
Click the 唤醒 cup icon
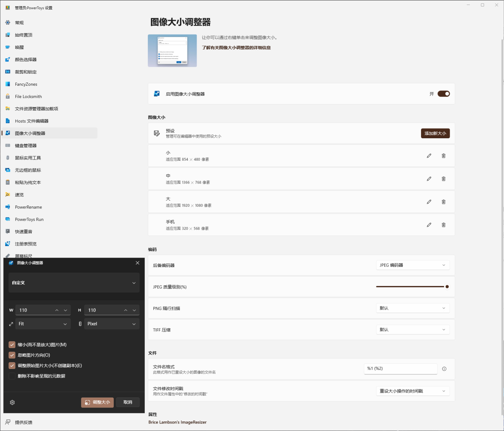coord(8,47)
